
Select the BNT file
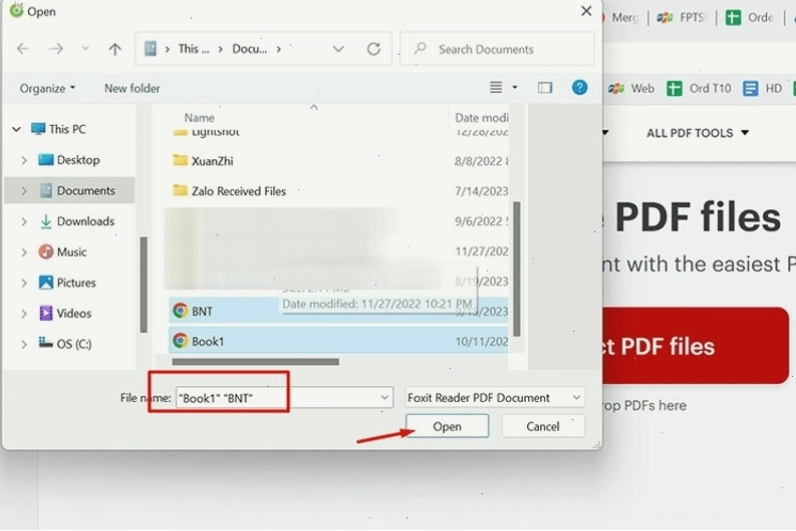(x=338, y=311)
